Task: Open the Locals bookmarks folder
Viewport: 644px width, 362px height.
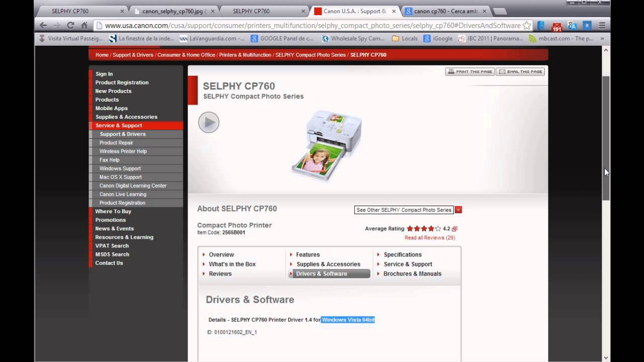Action: coord(405,38)
